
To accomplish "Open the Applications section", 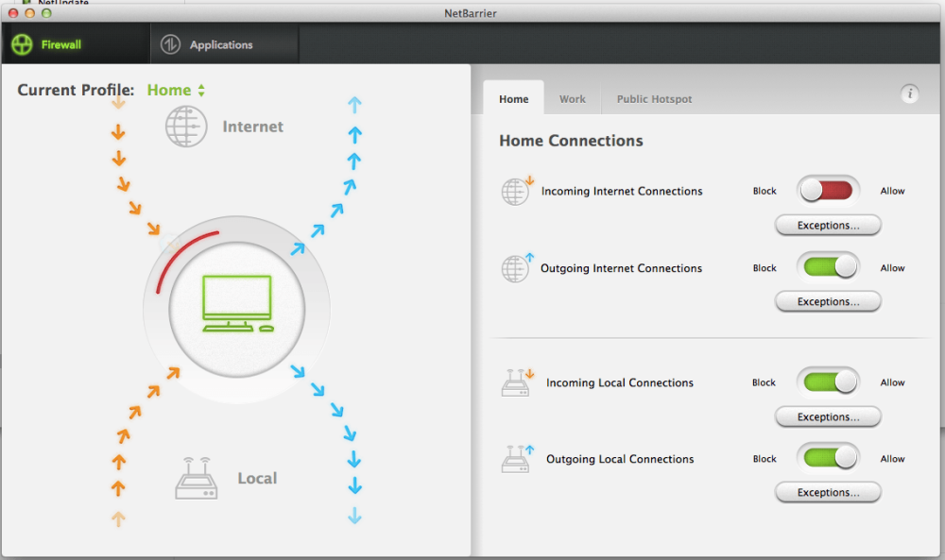I will click(224, 44).
